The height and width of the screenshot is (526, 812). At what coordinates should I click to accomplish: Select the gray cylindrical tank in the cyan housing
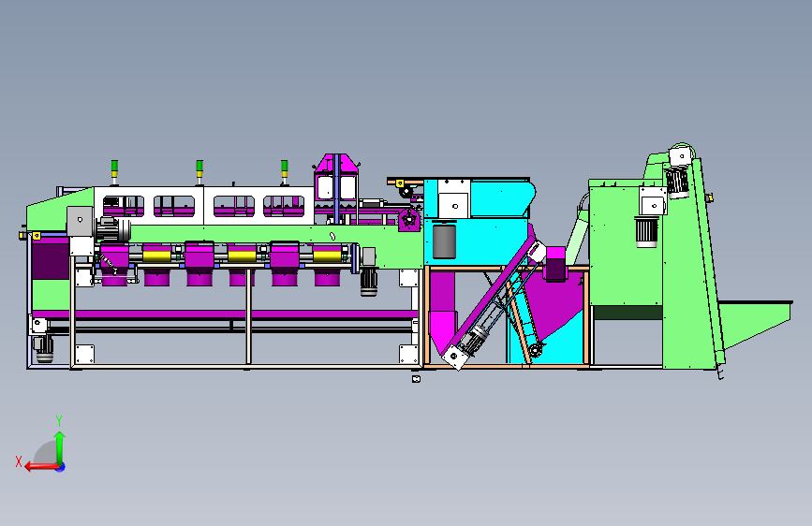tap(444, 241)
